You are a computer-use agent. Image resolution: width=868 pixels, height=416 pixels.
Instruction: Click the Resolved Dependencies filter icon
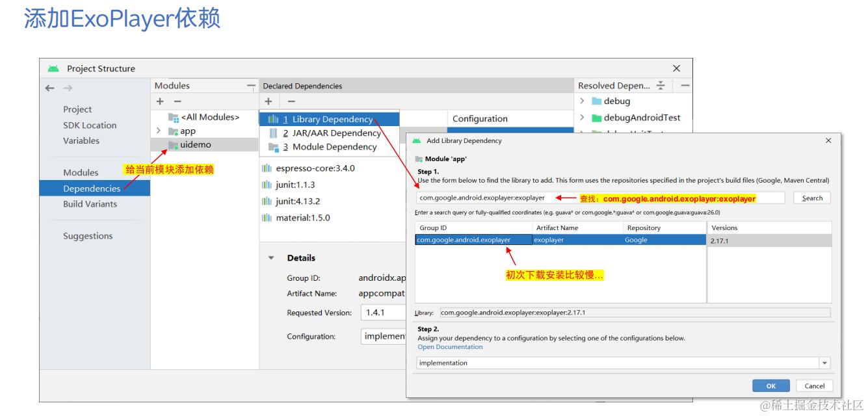pos(661,86)
